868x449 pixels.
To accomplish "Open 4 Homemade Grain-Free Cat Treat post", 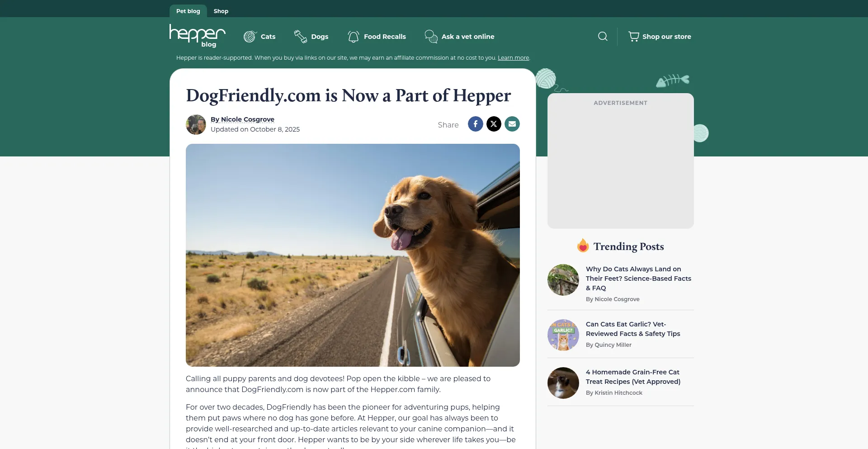I will 633,377.
